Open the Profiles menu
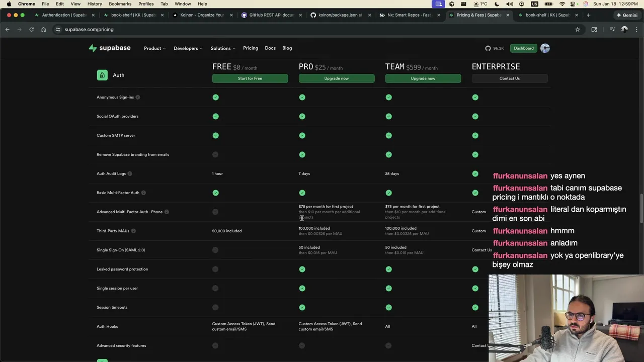Screen dimensions: 644x362 tap(146, 4)
